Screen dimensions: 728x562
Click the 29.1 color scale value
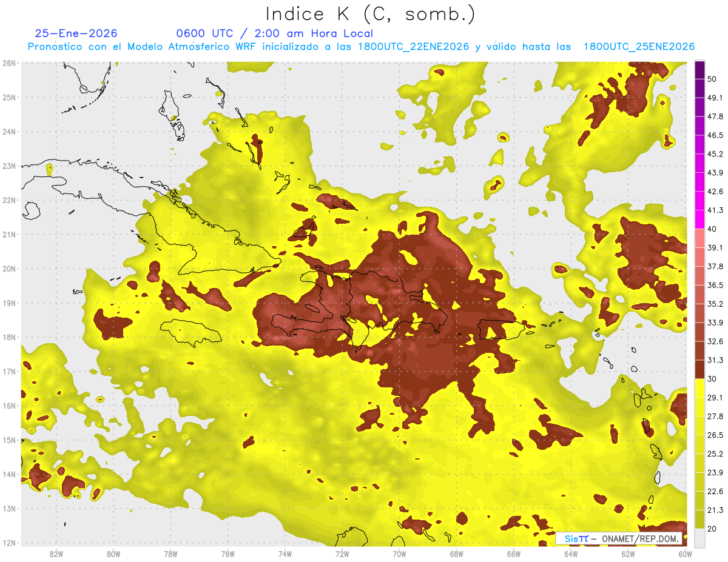point(715,397)
